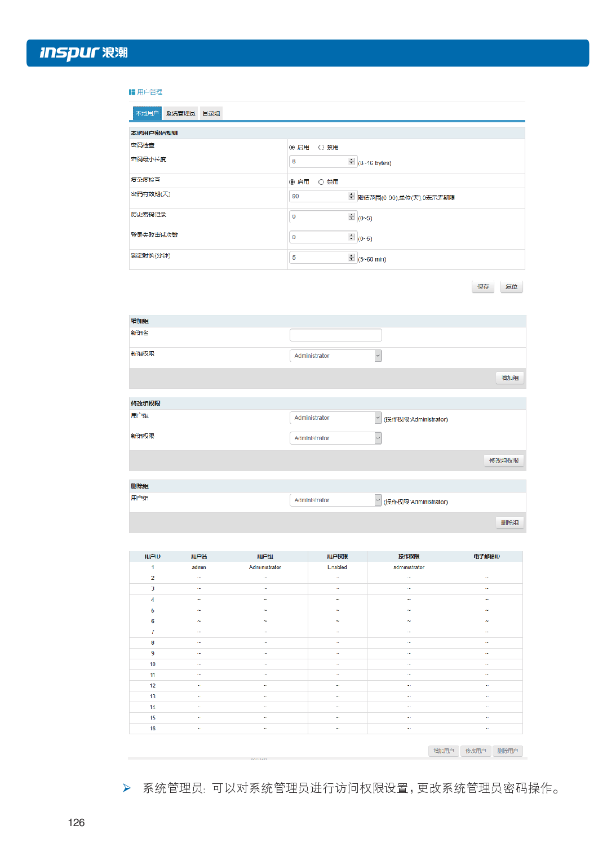Image resolution: width=616 pixels, height=865 pixels.
Task: Focus the 新组名 text input field
Action: [x=335, y=335]
